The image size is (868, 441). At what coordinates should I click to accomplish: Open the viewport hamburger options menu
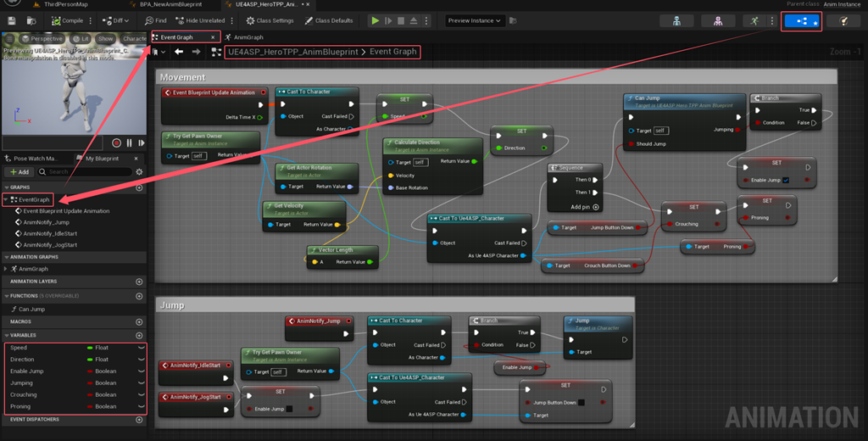[9, 39]
